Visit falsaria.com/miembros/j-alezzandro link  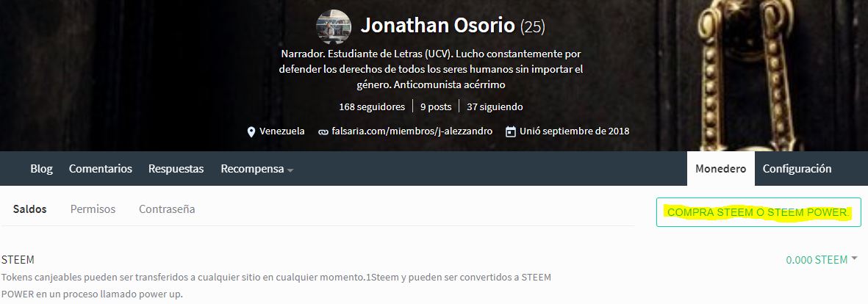412,131
